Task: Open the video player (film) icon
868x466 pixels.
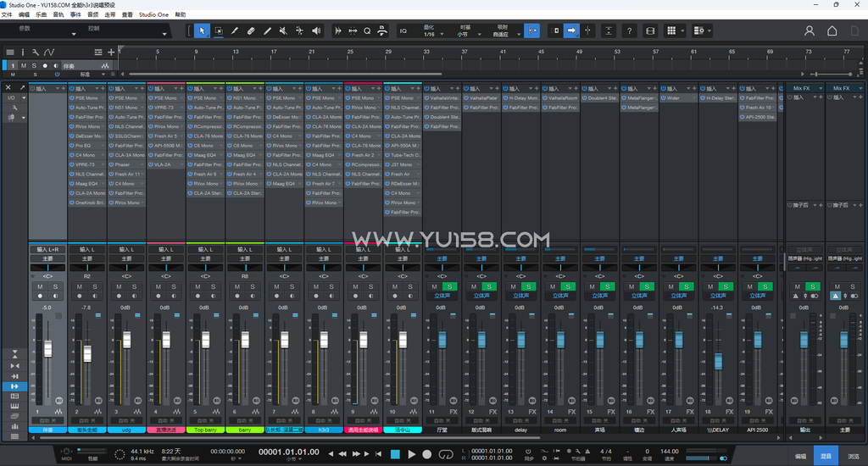Action: click(x=650, y=31)
